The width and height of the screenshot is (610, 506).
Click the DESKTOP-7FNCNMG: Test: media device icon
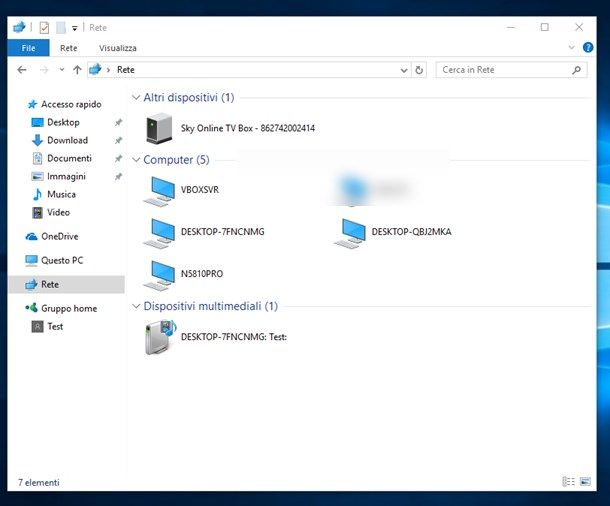pyautogui.click(x=160, y=337)
